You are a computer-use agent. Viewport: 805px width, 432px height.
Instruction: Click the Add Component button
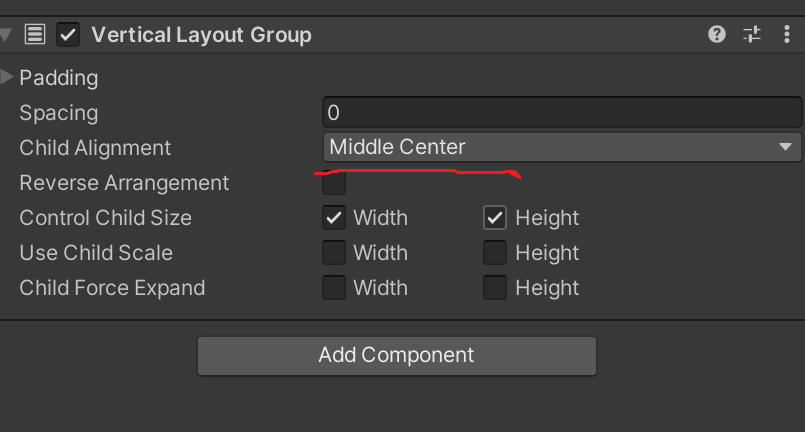pos(396,355)
